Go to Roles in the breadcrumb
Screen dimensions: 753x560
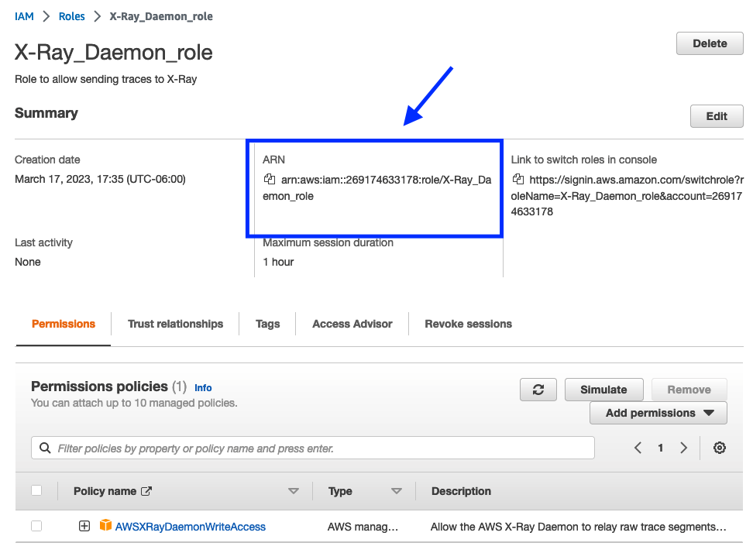click(71, 16)
